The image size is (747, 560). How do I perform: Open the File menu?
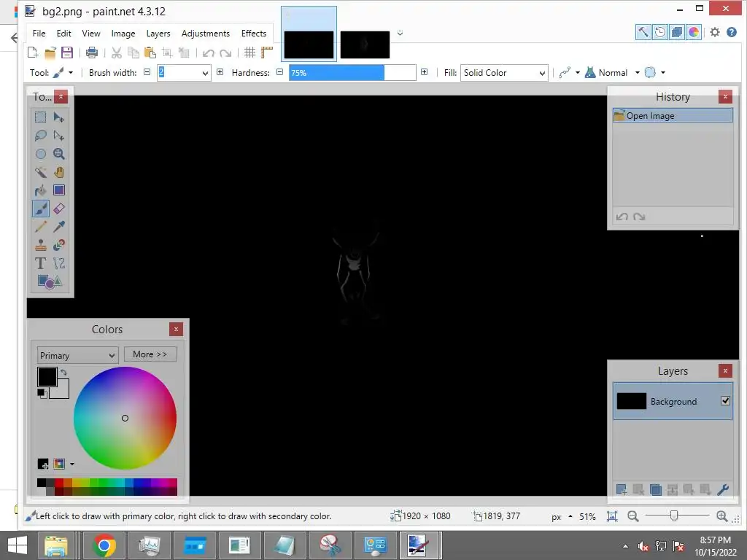(x=39, y=34)
